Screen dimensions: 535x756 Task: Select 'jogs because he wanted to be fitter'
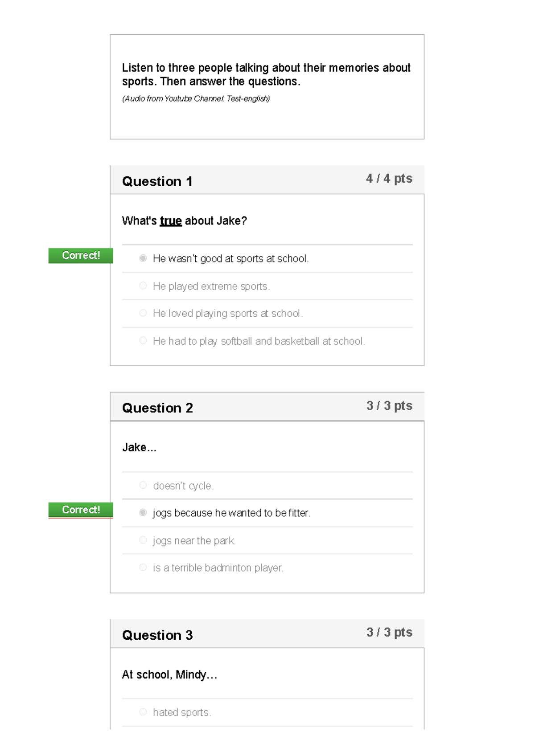tap(143, 512)
